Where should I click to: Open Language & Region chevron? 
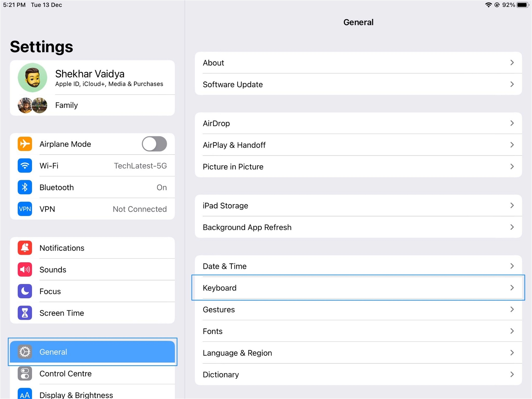(512, 352)
